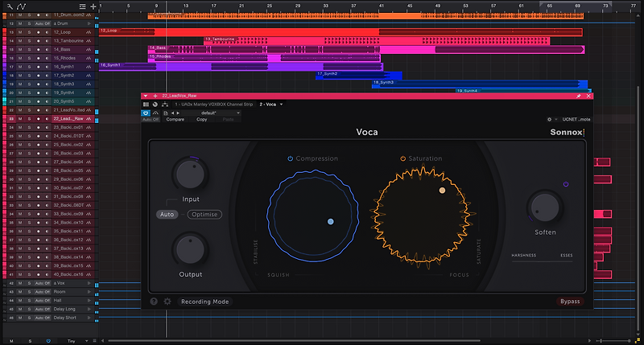
Task: Click the plugin sidechain routing icon
Action: click(x=164, y=105)
